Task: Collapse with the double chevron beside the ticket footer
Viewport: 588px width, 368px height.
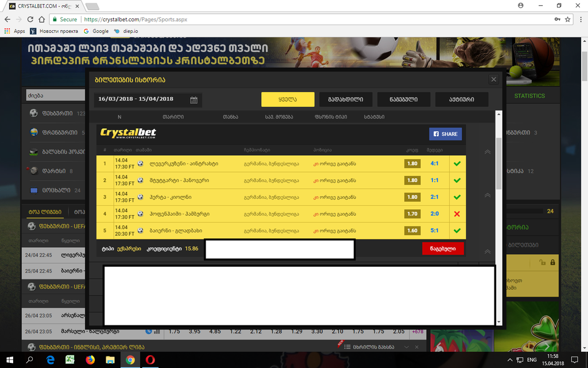Action: click(488, 252)
